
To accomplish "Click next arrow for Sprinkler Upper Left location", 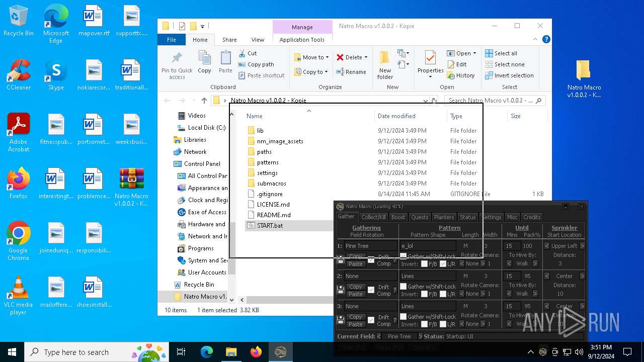I will click(582, 246).
